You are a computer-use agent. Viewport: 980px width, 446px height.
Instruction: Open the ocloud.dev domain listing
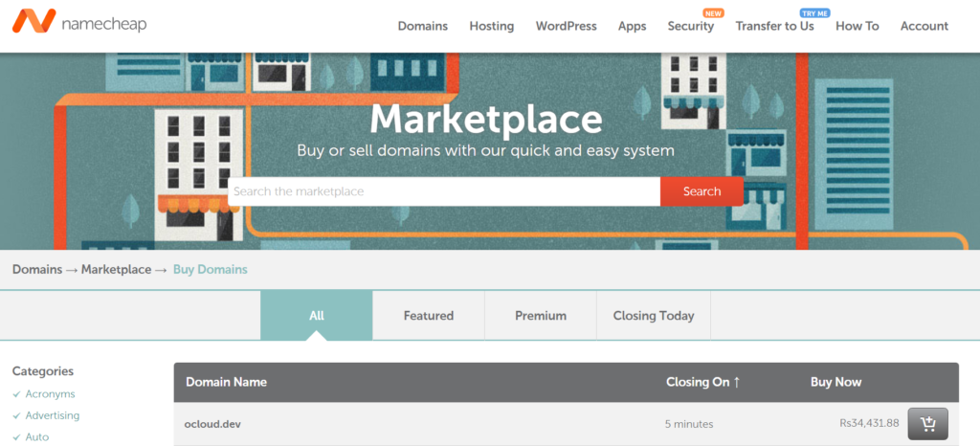click(x=212, y=424)
